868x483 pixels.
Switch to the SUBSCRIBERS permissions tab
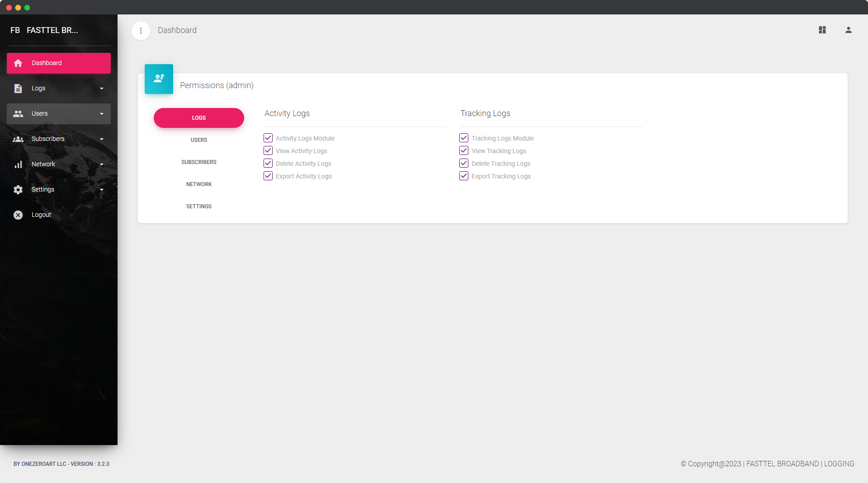pyautogui.click(x=199, y=162)
